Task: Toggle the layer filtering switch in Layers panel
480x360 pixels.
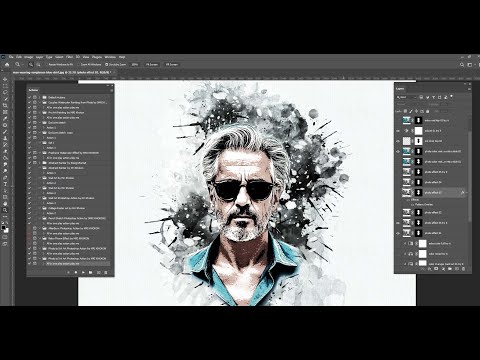Action: click(452, 97)
